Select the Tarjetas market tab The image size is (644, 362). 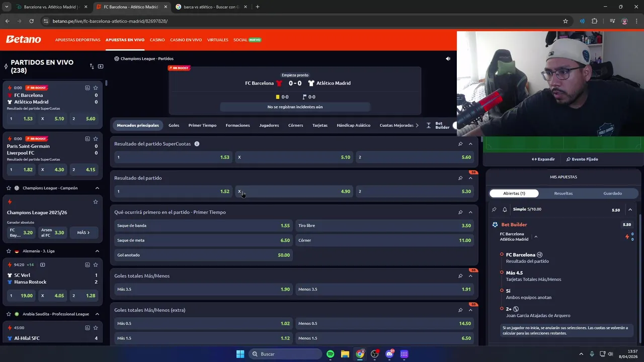320,125
